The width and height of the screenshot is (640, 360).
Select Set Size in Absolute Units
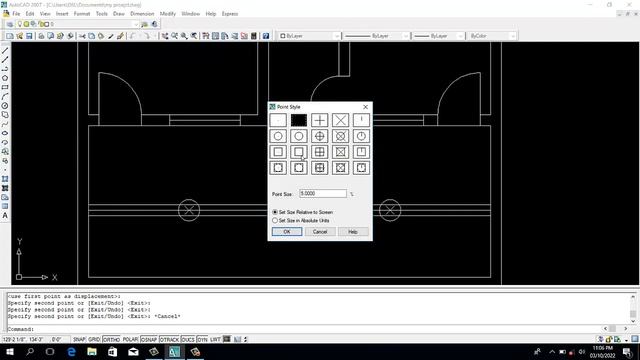click(301, 220)
